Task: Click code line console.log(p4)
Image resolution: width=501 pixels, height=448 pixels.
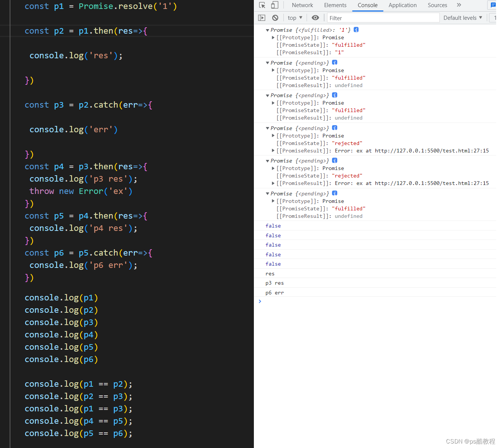Action: pos(61,335)
